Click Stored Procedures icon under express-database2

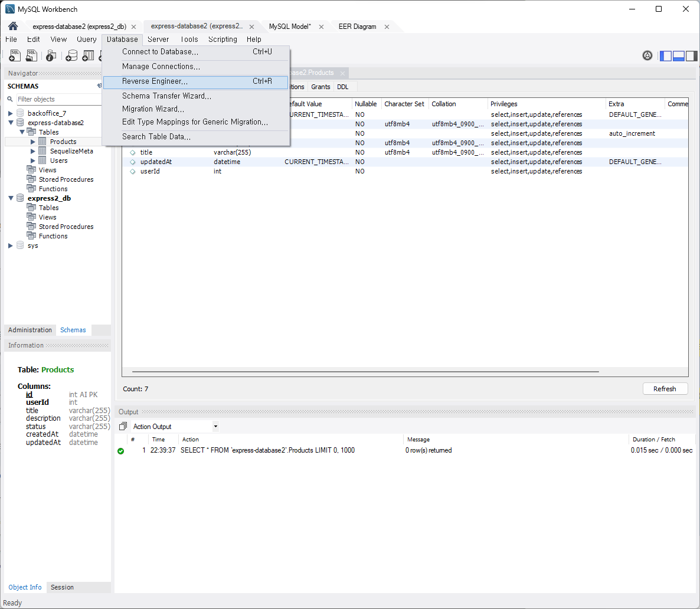pyautogui.click(x=31, y=179)
